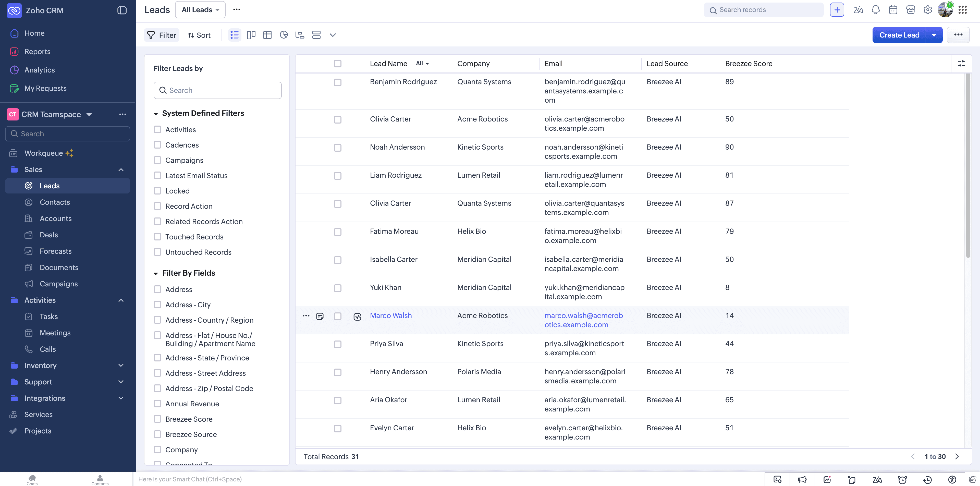The image size is (980, 486).
Task: Open Contacts in the bottom bar
Action: pos(100,480)
